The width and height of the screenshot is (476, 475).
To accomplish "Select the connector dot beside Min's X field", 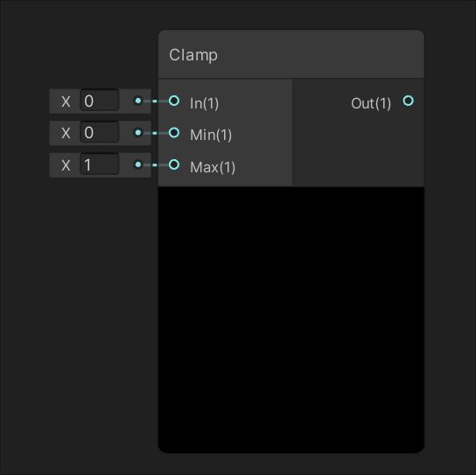I will [x=138, y=133].
